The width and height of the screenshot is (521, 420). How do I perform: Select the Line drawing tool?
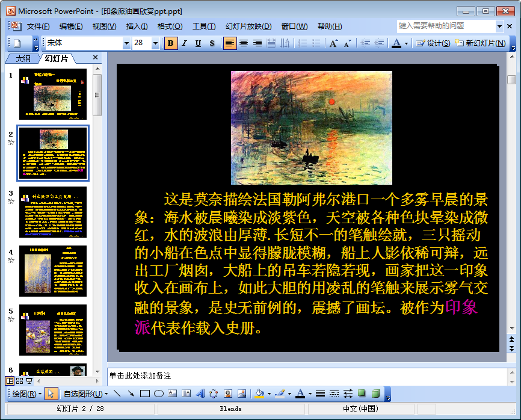pyautogui.click(x=117, y=394)
